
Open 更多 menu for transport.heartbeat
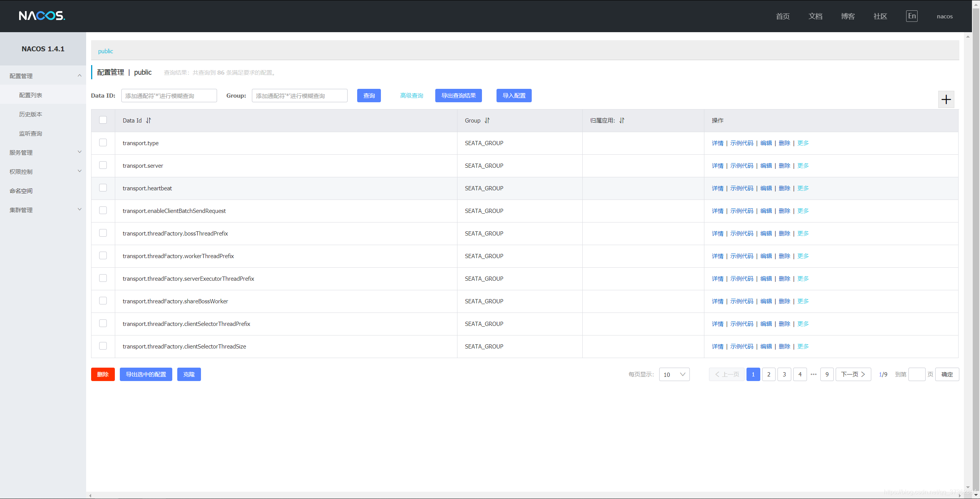pyautogui.click(x=803, y=188)
